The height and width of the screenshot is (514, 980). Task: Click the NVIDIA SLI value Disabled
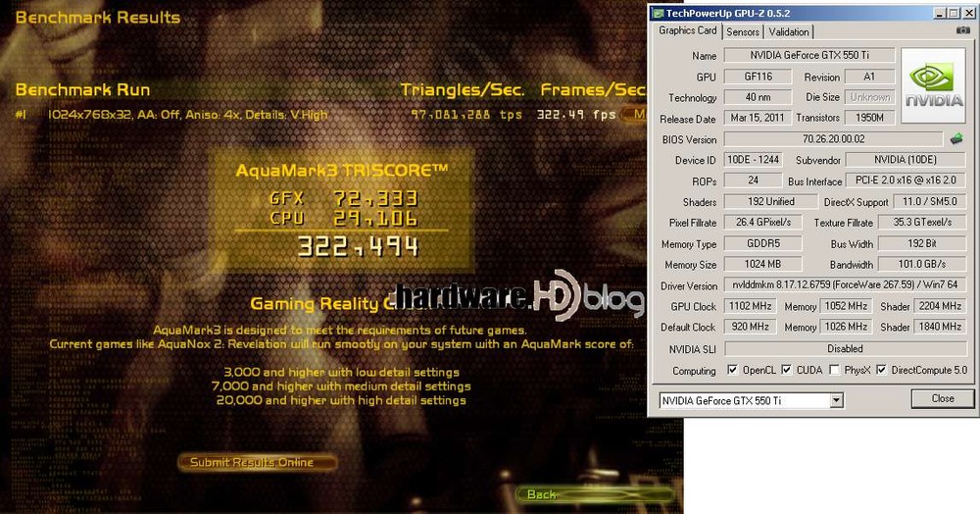pyautogui.click(x=845, y=348)
